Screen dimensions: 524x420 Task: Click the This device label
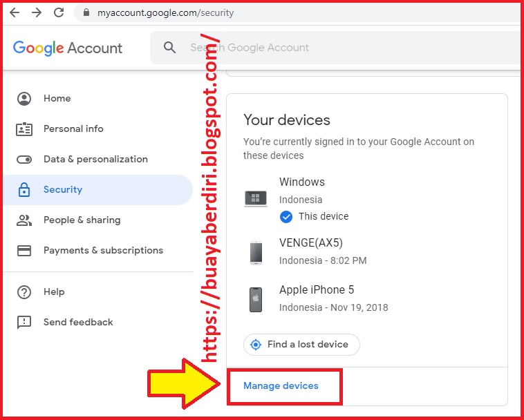(x=324, y=216)
